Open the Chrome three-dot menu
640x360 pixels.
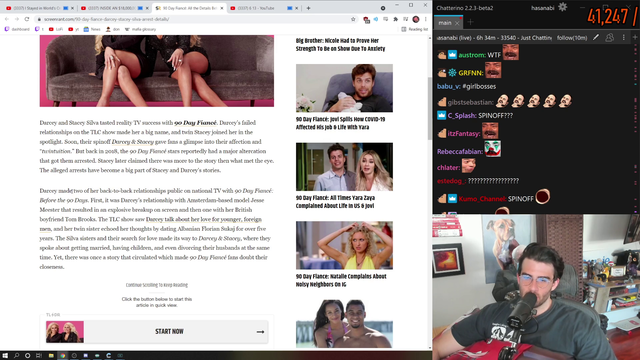pyautogui.click(x=425, y=19)
